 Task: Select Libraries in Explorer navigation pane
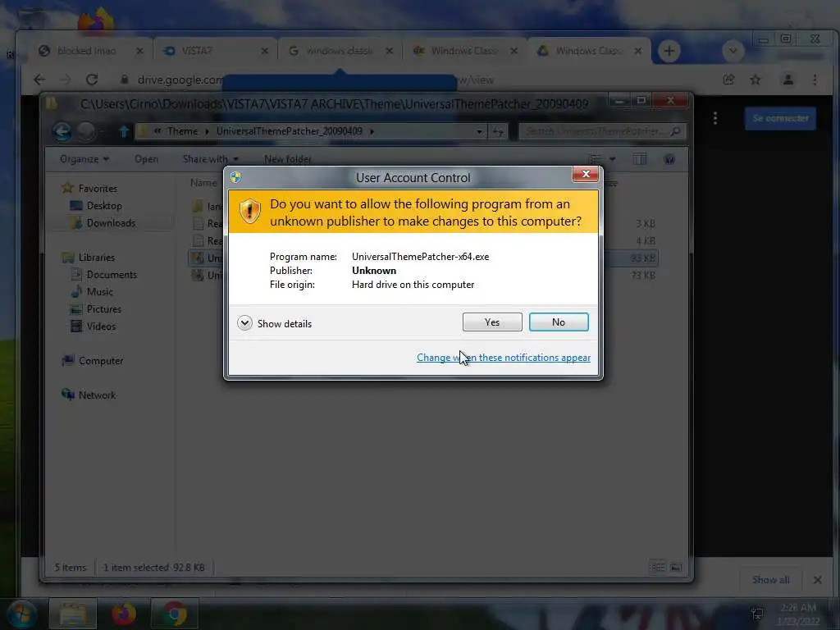coord(97,257)
